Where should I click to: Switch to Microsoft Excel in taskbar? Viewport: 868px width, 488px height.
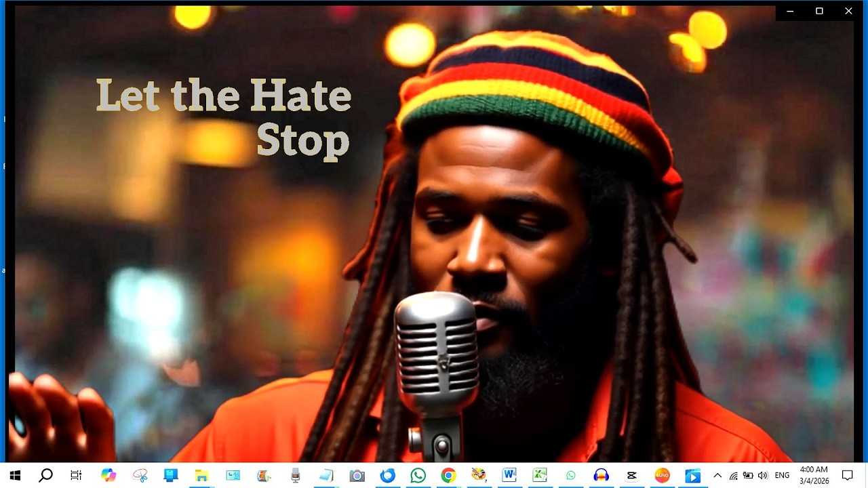click(x=540, y=475)
